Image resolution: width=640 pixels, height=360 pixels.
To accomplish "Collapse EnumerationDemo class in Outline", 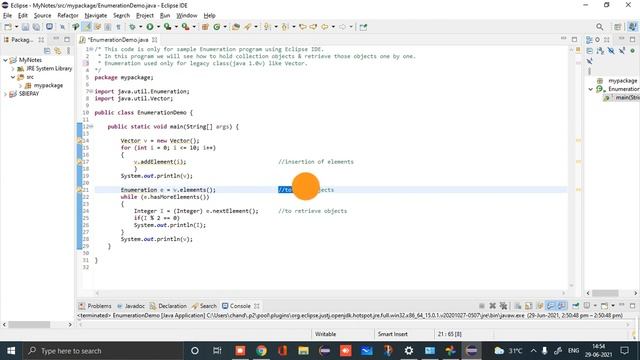I will tap(591, 89).
